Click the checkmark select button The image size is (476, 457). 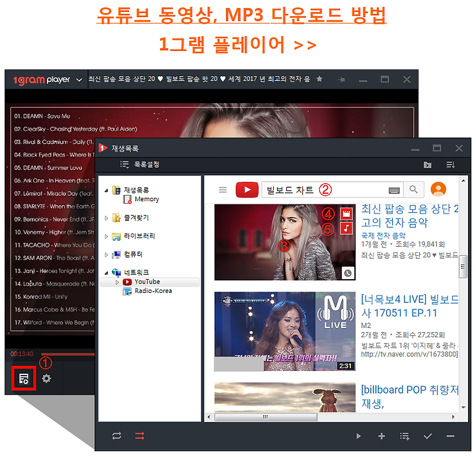coord(428,436)
